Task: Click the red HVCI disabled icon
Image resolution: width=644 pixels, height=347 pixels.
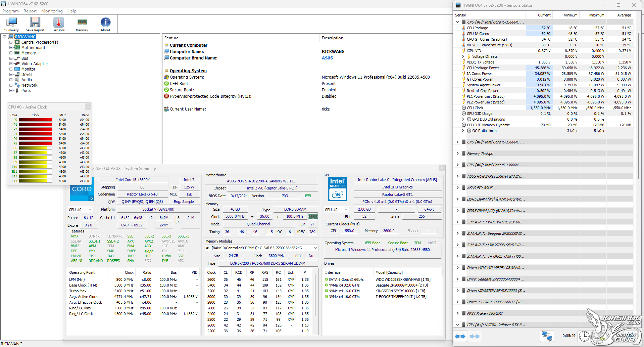Action: pyautogui.click(x=166, y=96)
